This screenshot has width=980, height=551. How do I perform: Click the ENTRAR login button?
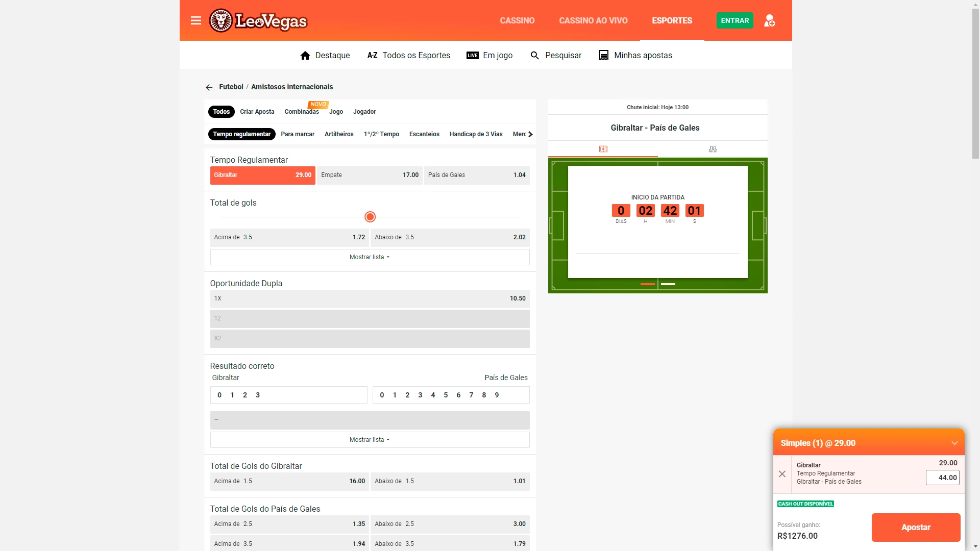pos(735,20)
